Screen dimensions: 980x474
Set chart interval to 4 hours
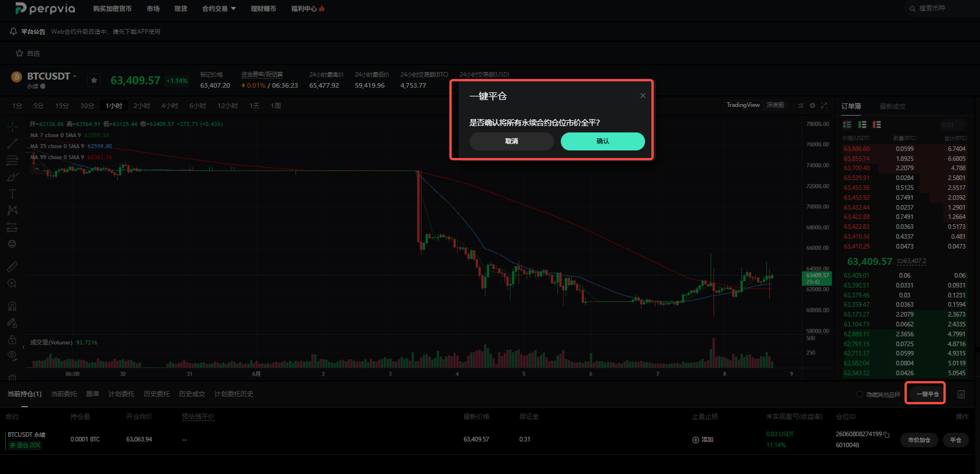pos(170,106)
